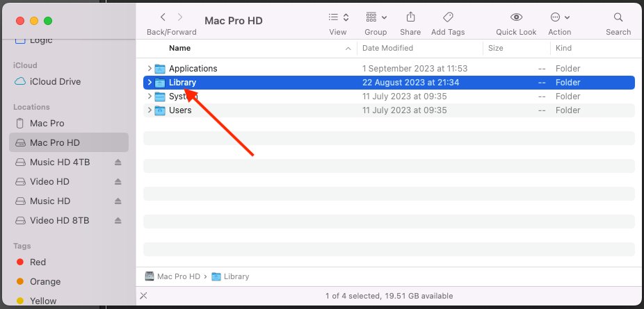Zoom the window with green button

(48, 21)
